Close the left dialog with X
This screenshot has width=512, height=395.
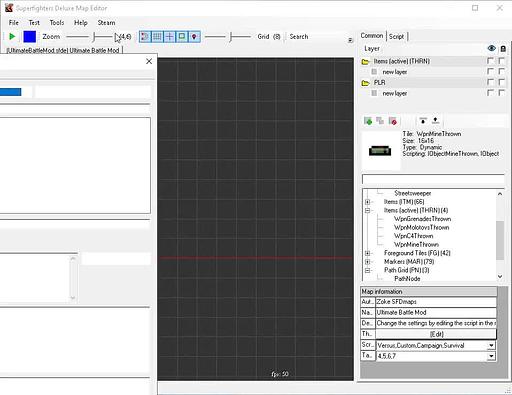coord(149,61)
